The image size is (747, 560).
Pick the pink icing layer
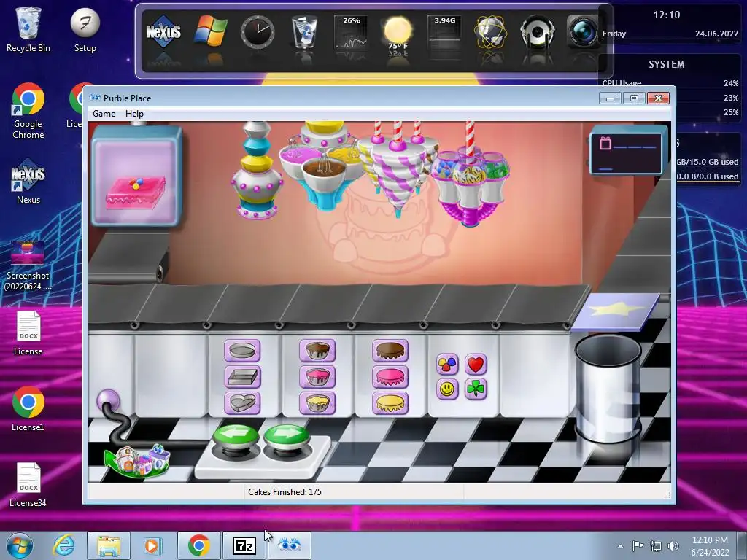[390, 377]
